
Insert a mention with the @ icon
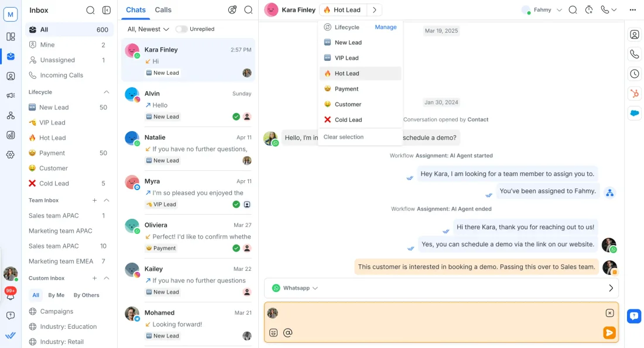pyautogui.click(x=287, y=333)
